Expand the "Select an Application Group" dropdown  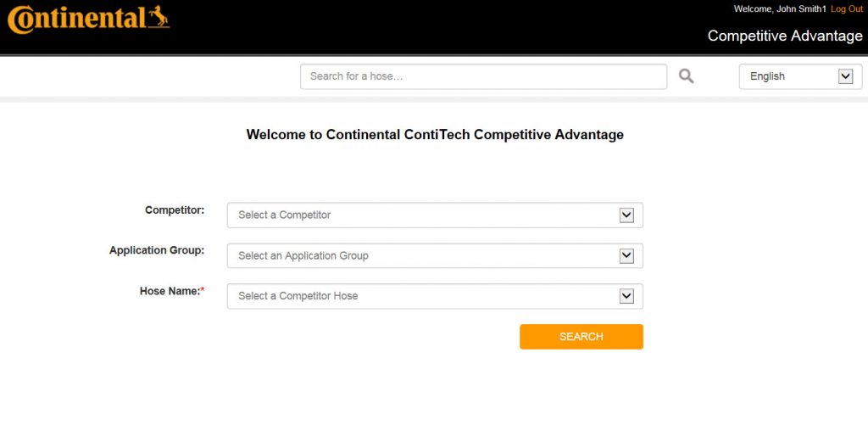(424, 255)
